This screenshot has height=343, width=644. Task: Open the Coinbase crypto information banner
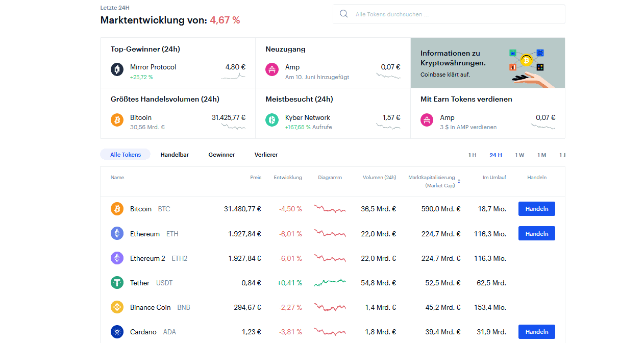click(x=488, y=63)
